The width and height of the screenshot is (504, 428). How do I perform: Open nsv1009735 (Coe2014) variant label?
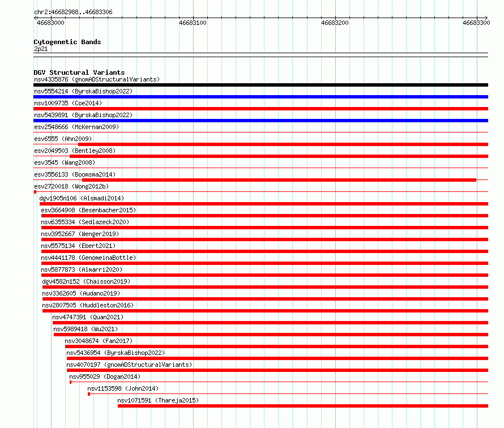point(68,103)
